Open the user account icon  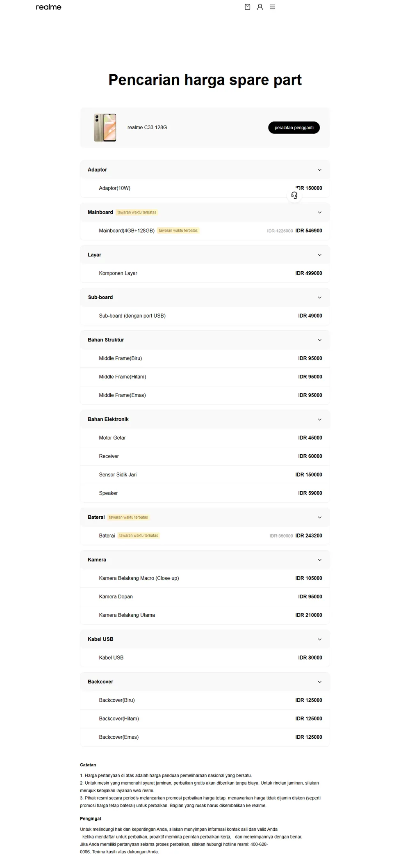tap(260, 7)
